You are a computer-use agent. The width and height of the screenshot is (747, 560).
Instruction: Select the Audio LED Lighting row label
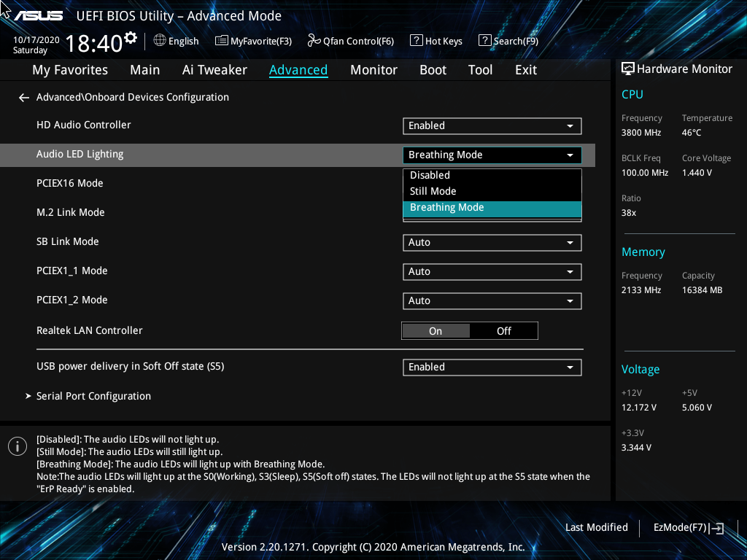(80, 155)
